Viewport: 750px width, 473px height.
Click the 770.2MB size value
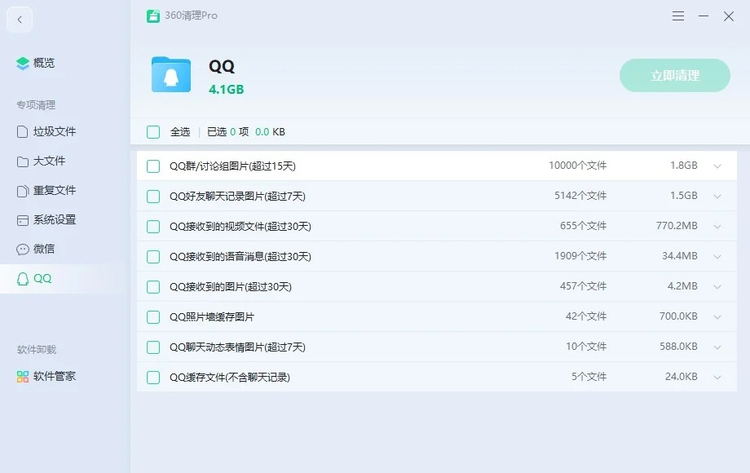(676, 226)
